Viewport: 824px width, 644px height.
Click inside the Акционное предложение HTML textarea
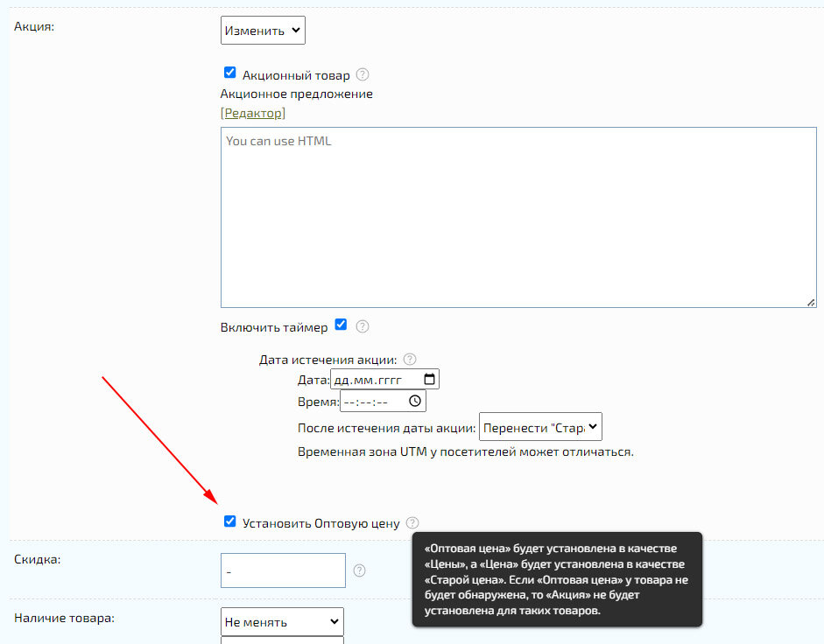click(518, 217)
